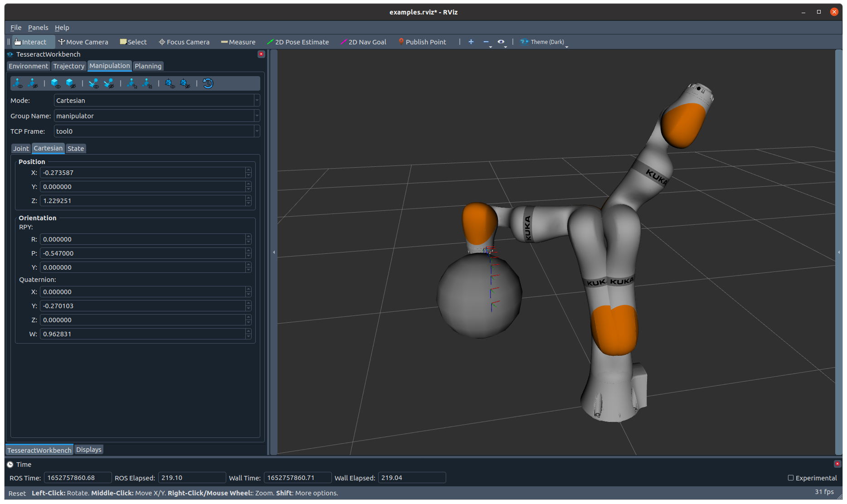The width and height of the screenshot is (847, 504).
Task: Activate the Measure tool
Action: click(x=238, y=42)
